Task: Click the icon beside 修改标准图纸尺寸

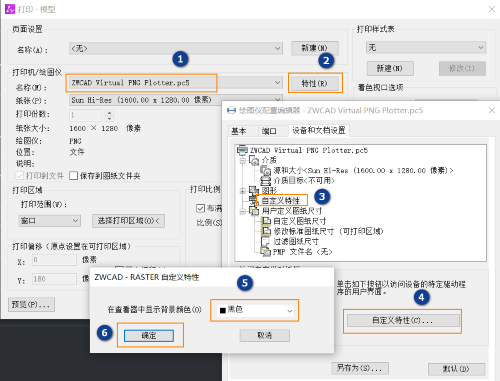Action: tap(266, 231)
